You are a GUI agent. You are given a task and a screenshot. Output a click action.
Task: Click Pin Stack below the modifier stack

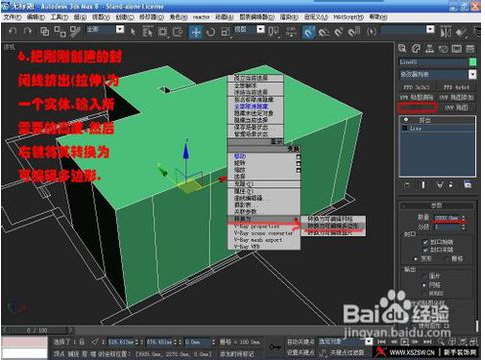click(407, 185)
